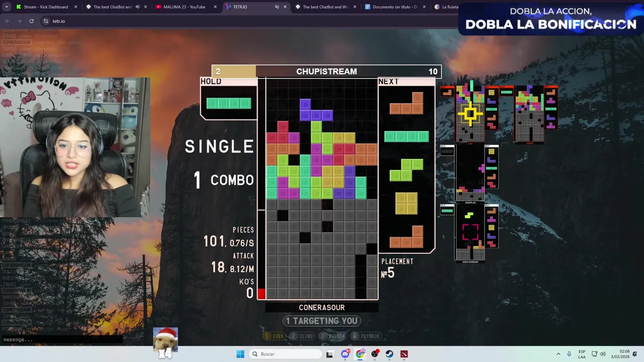The height and width of the screenshot is (362, 644).
Task: Click the opponent board with pink target square
Action: (470, 234)
